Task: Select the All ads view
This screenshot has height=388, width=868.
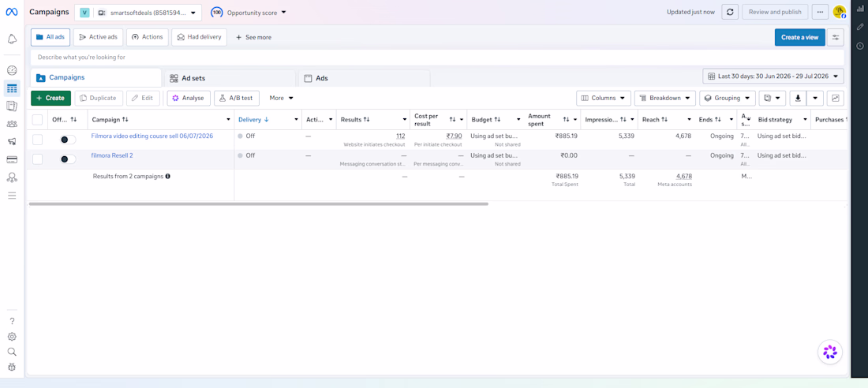Action: [51, 37]
